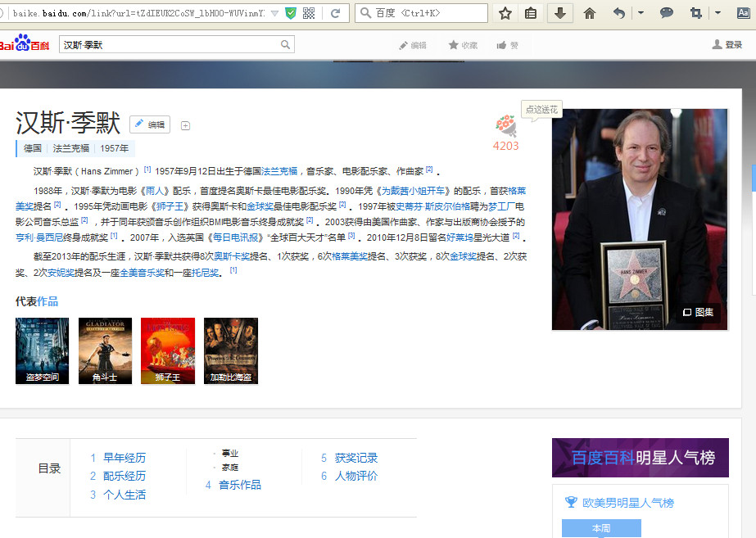Open the 雨人 film link

click(x=155, y=191)
